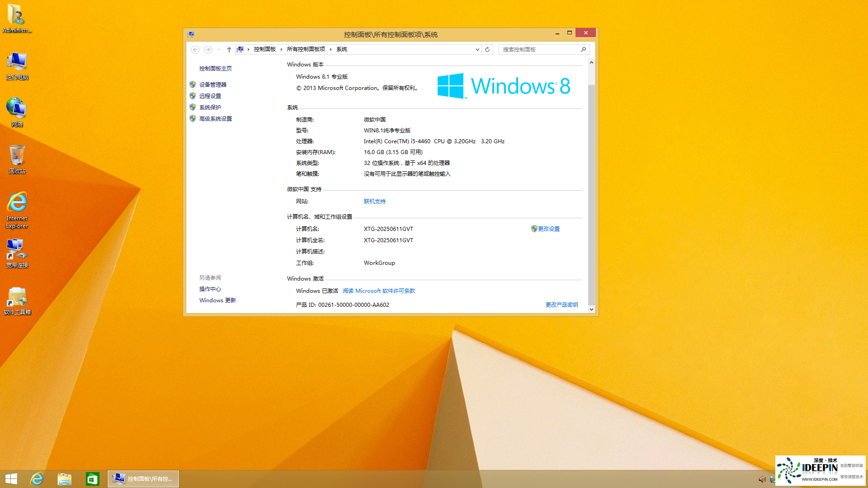Screen dimensions: 868x488
Task: Click the Start button on taskbar
Action: click(x=11, y=479)
